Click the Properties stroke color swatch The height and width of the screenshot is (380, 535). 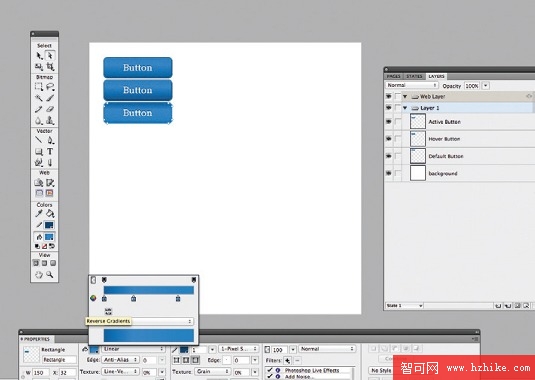184,350
